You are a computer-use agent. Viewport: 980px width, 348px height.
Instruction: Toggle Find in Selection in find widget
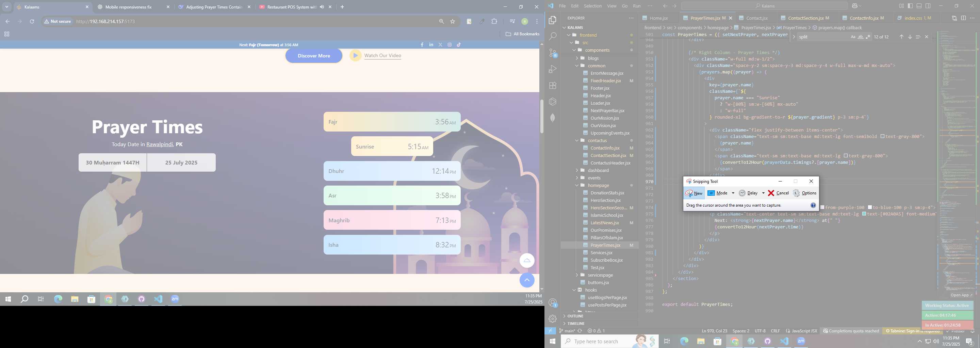coord(918,37)
